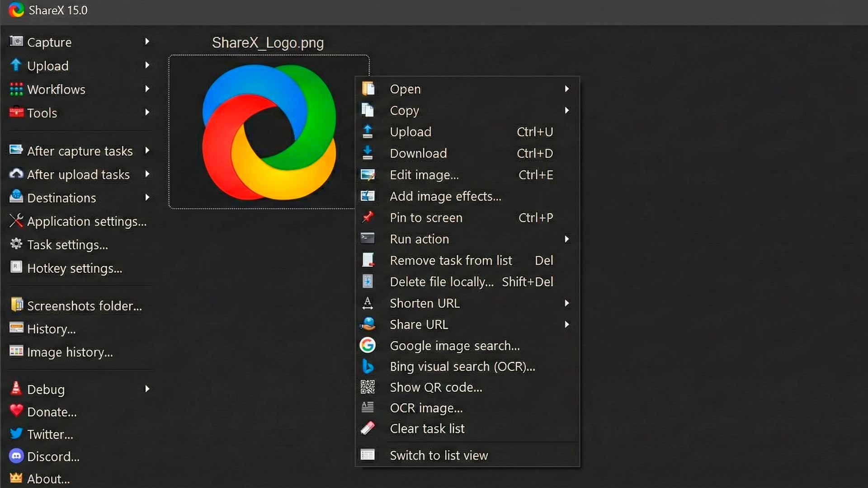The image size is (868, 488).
Task: Choose Remove task from list
Action: (451, 260)
